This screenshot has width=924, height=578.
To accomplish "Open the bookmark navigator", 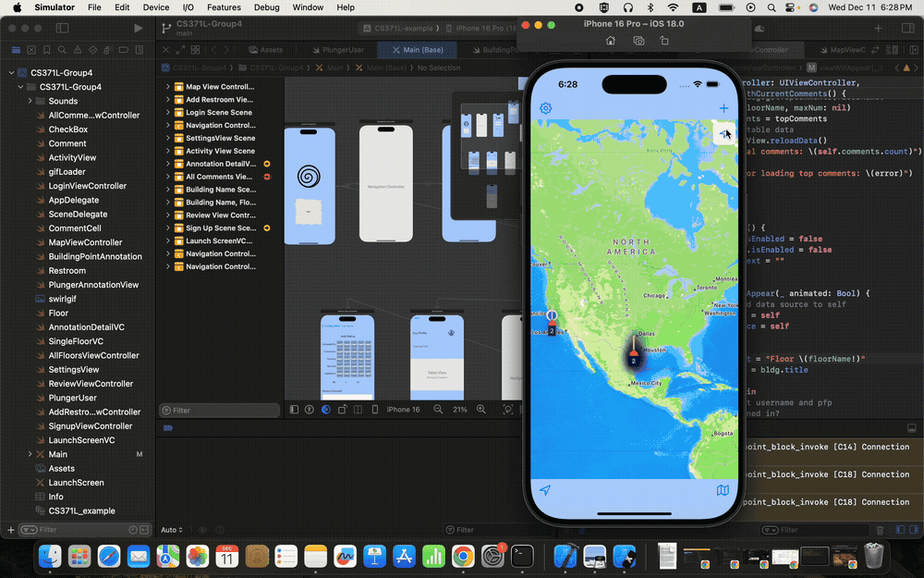I will (46, 50).
